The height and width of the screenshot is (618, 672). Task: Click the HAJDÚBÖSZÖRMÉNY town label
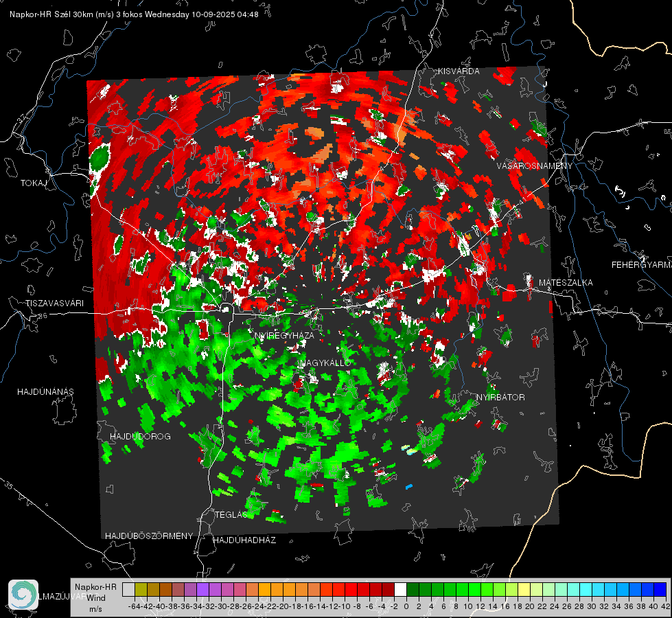click(x=149, y=536)
